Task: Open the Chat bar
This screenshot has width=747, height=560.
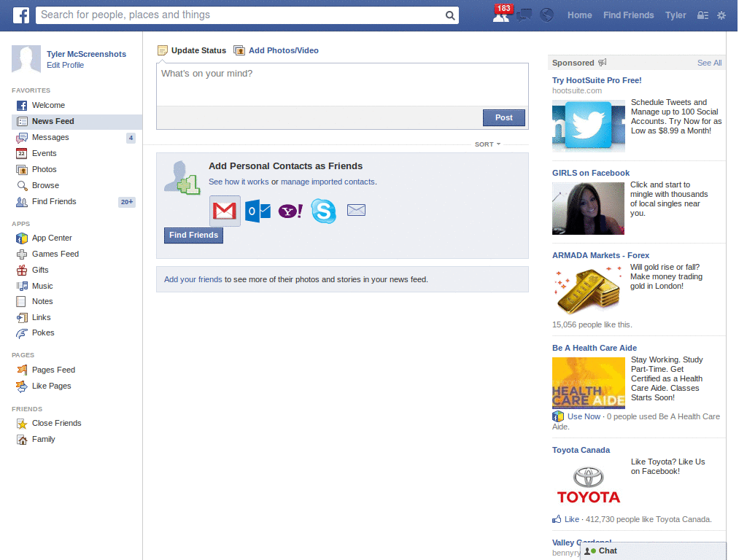Action: 653,551
